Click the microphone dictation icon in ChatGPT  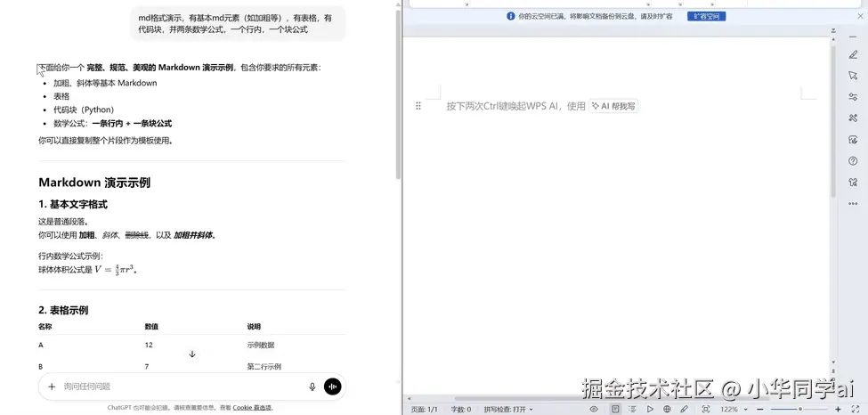click(312, 387)
